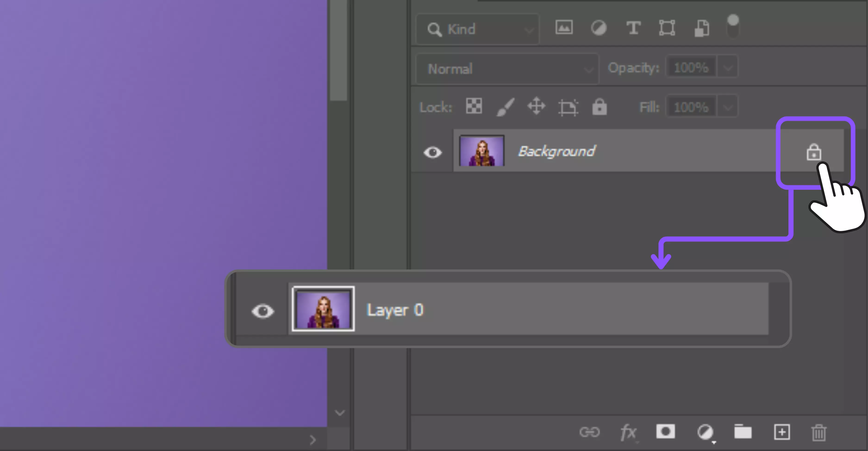Select the Layer 0 name text
The width and height of the screenshot is (868, 451).
395,310
